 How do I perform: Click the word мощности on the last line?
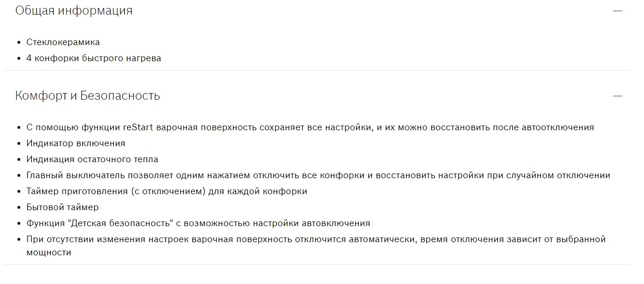48,252
